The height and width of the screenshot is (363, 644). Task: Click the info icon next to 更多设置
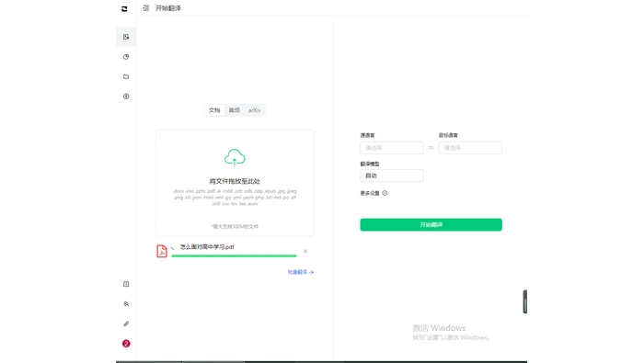(385, 193)
